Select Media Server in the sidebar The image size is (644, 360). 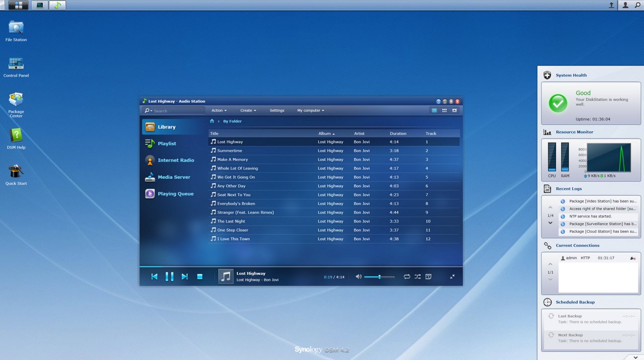(173, 177)
